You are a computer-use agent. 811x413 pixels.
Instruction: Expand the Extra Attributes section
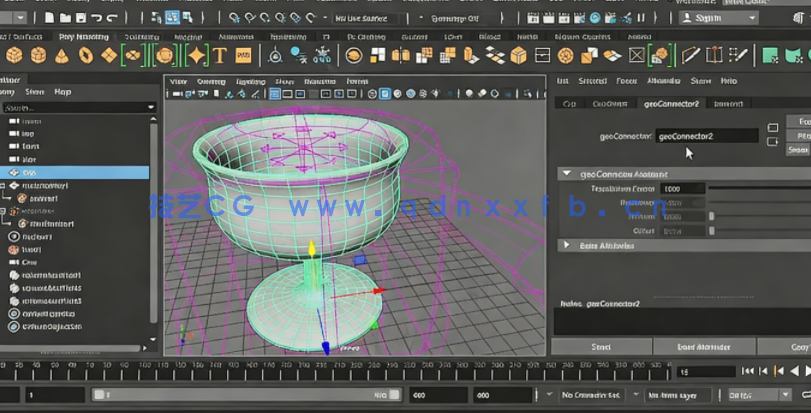pos(567,245)
